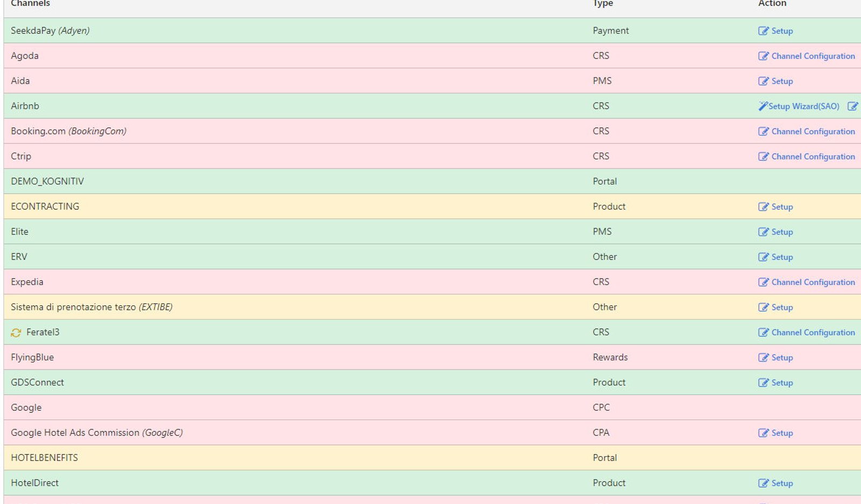The width and height of the screenshot is (861, 504).
Task: Click the Portal type cell for DEMO_KOGNITIV
Action: click(x=605, y=181)
